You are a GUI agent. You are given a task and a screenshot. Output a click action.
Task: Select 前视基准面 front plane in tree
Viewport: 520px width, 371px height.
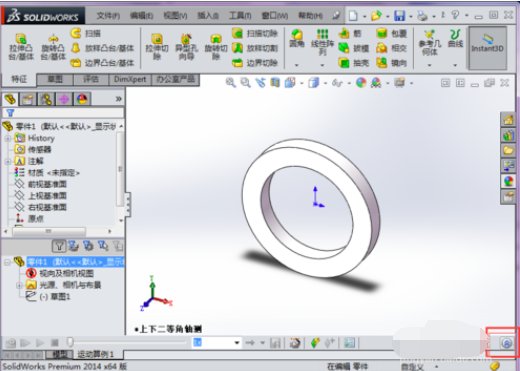pyautogui.click(x=47, y=184)
